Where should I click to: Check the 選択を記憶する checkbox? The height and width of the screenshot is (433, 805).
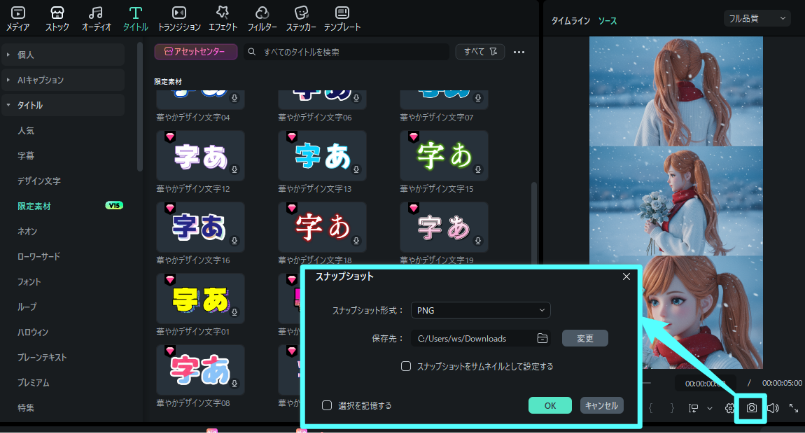pos(327,405)
